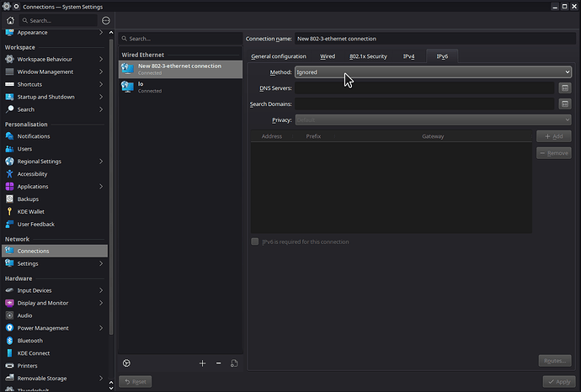Image resolution: width=581 pixels, height=392 pixels.
Task: Expand Removable Storage chevron
Action: tap(101, 379)
